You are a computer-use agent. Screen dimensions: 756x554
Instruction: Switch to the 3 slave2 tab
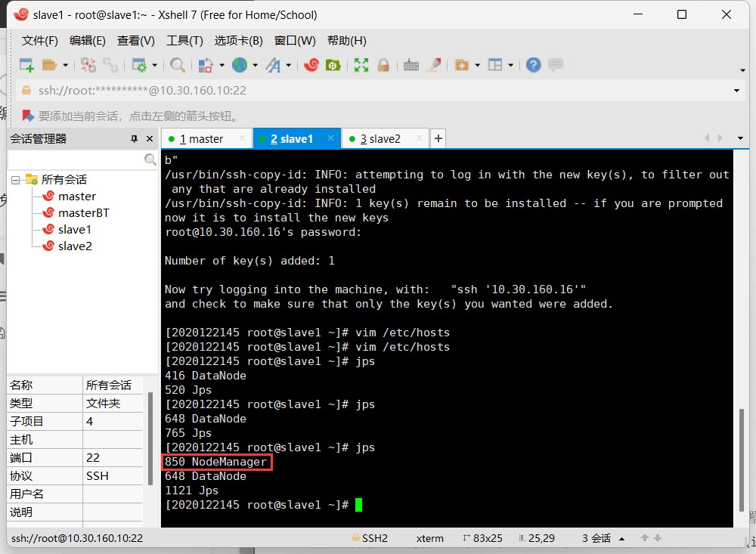(380, 139)
